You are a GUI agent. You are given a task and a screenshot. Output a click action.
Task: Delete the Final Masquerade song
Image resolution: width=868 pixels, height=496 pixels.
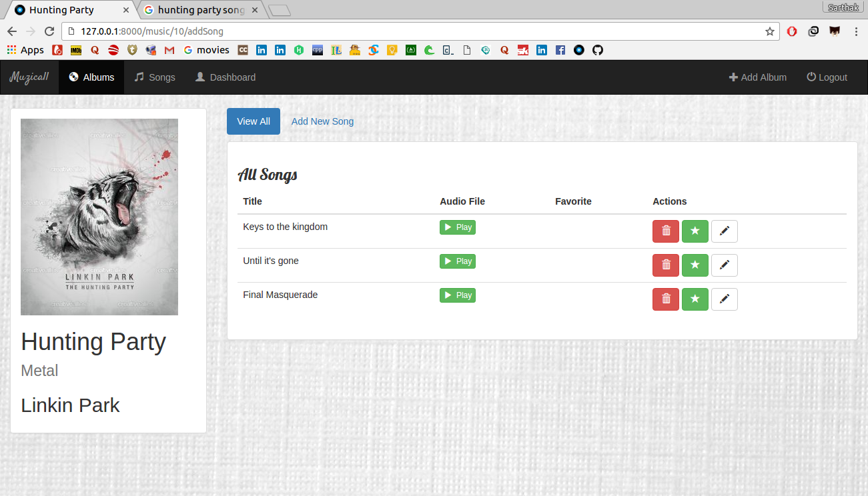coord(666,299)
